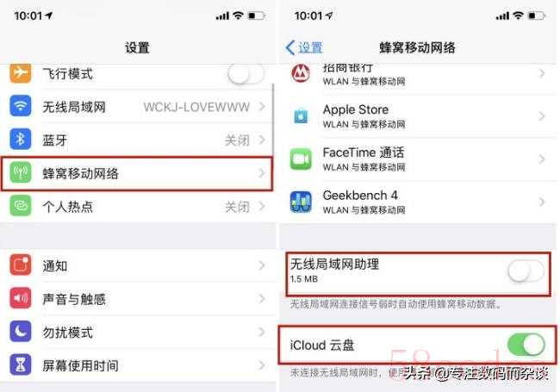
Task: Open 蓝牙 details via its chevron
Action: point(262,140)
